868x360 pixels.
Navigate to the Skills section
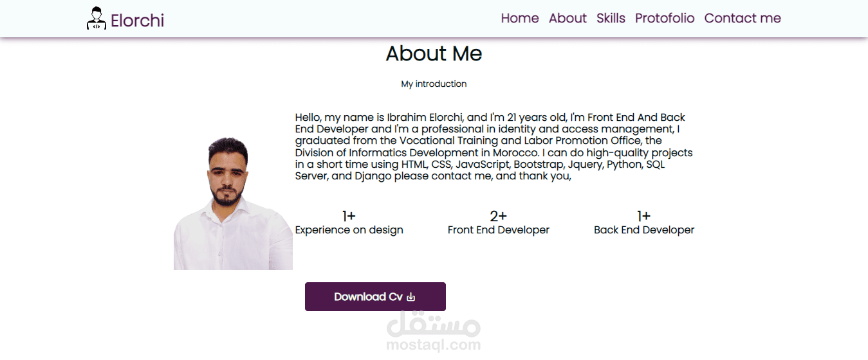coord(611,18)
